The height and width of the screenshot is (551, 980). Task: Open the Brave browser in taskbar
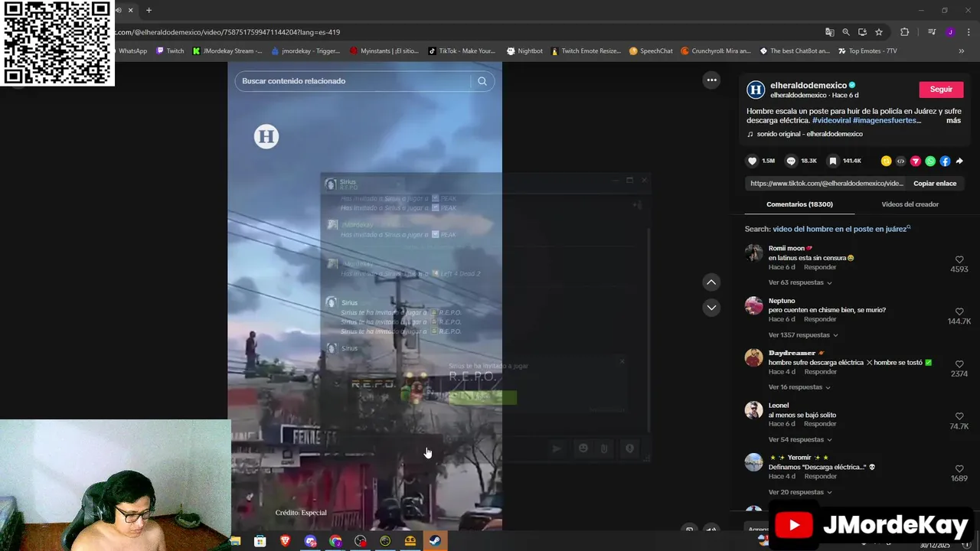(x=285, y=541)
